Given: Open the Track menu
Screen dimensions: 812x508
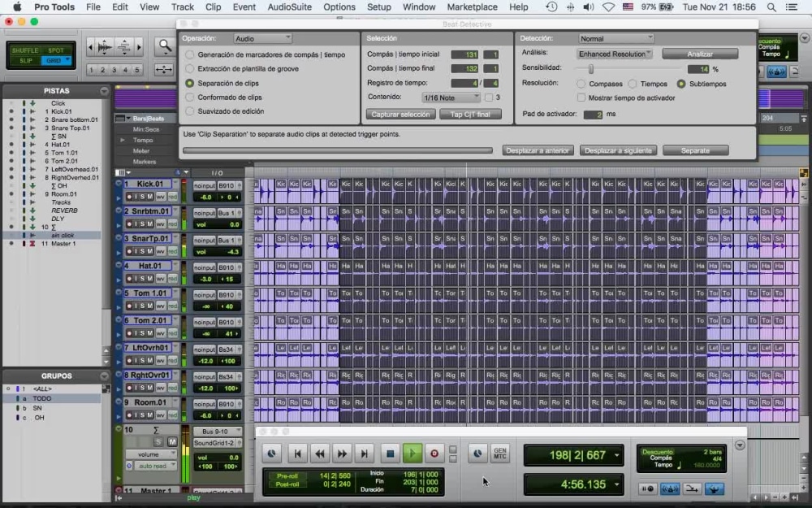Looking at the screenshot, I should click(182, 7).
